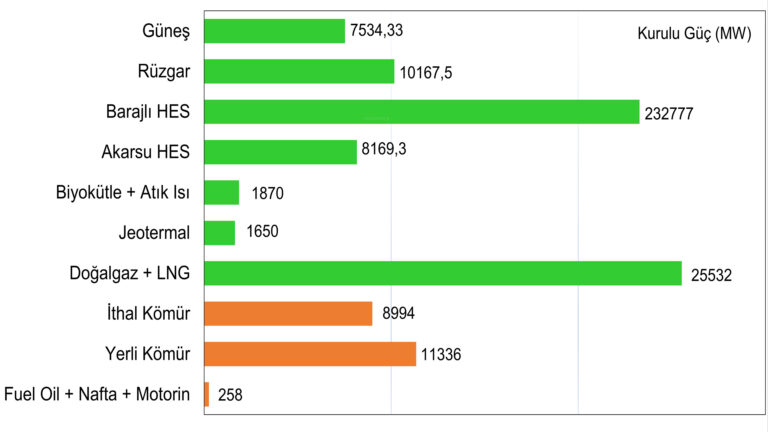Select the Biyokütle + Atık Isı bar
The image size is (768, 432).
point(221,192)
